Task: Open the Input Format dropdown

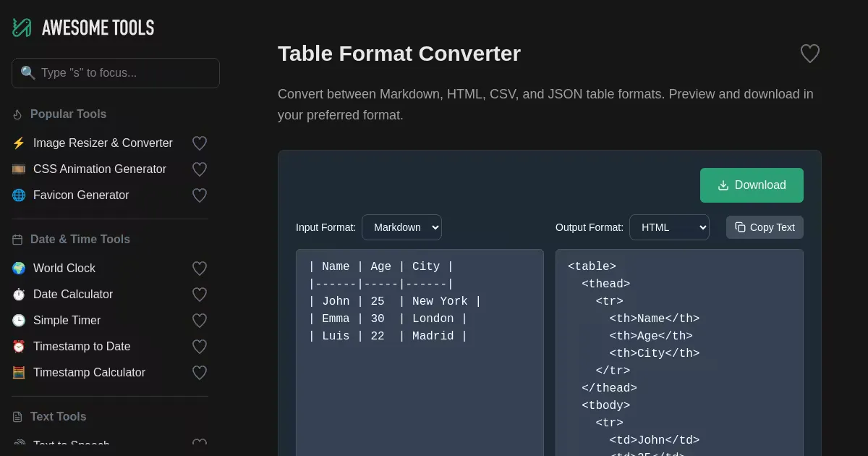Action: click(x=401, y=227)
